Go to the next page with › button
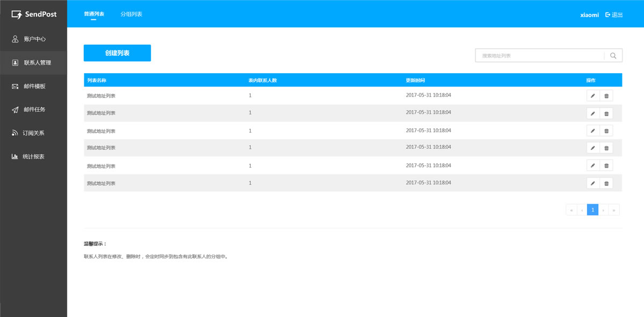Viewport: 644px width, 317px height. tap(603, 210)
